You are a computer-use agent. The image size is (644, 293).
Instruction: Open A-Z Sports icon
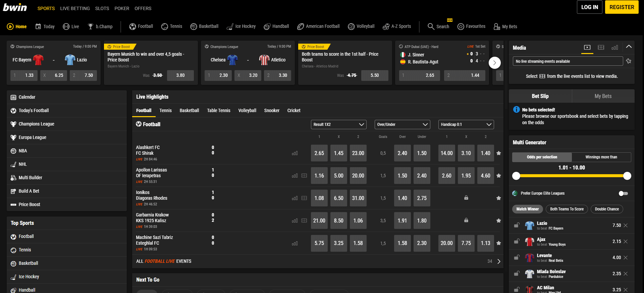pyautogui.click(x=386, y=27)
